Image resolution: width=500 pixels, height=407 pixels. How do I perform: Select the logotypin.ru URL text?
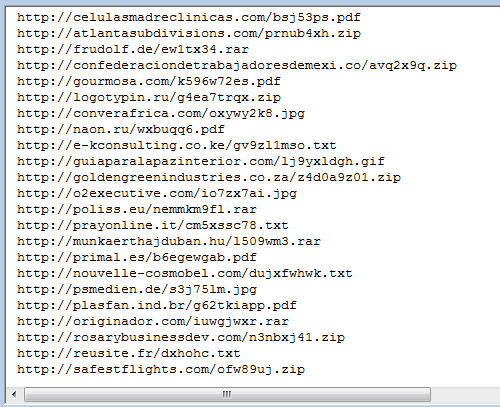[x=149, y=97]
